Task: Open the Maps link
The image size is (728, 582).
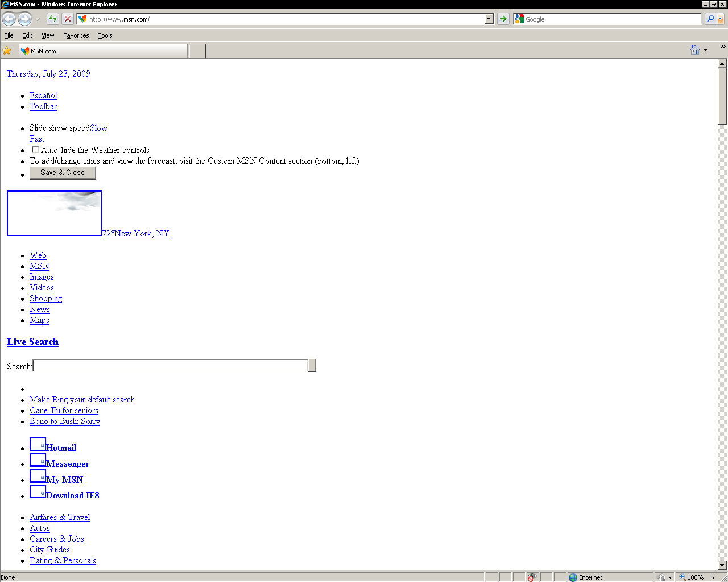Action: (39, 320)
